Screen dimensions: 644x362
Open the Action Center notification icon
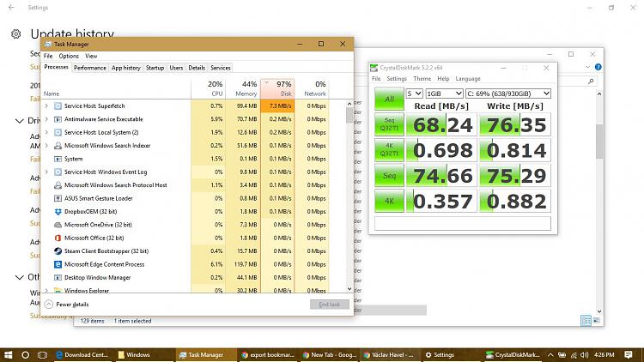628,354
